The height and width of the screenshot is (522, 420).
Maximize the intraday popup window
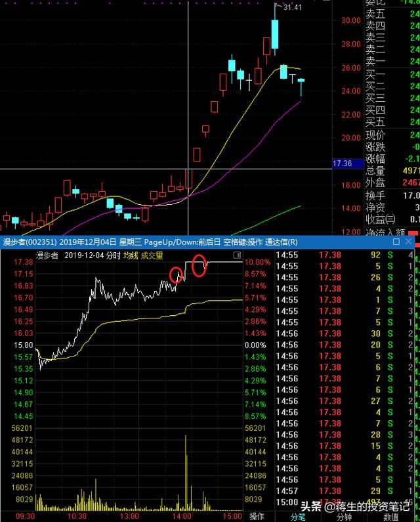(x=396, y=242)
